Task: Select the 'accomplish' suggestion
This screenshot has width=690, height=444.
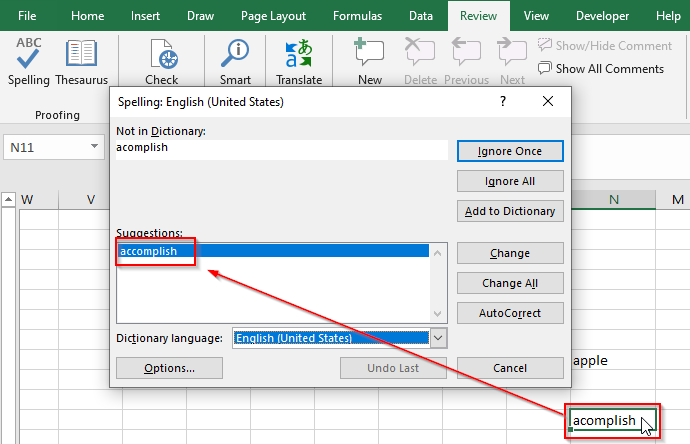Action: click(148, 251)
